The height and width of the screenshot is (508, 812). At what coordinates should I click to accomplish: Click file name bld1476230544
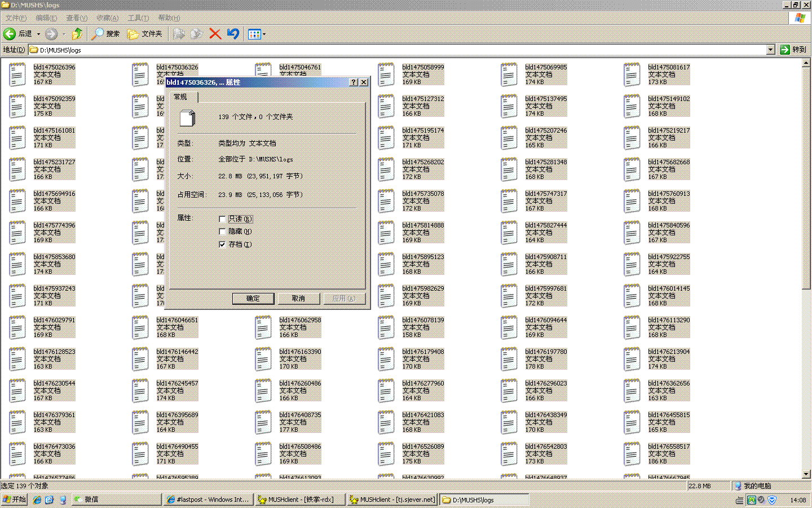point(54,383)
